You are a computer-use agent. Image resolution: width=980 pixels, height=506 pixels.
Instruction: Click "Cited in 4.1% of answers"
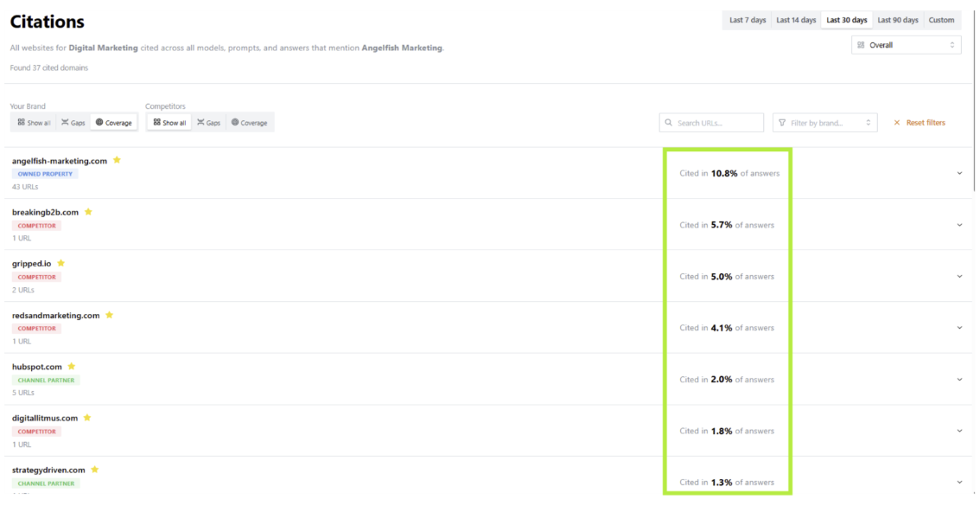[727, 327]
